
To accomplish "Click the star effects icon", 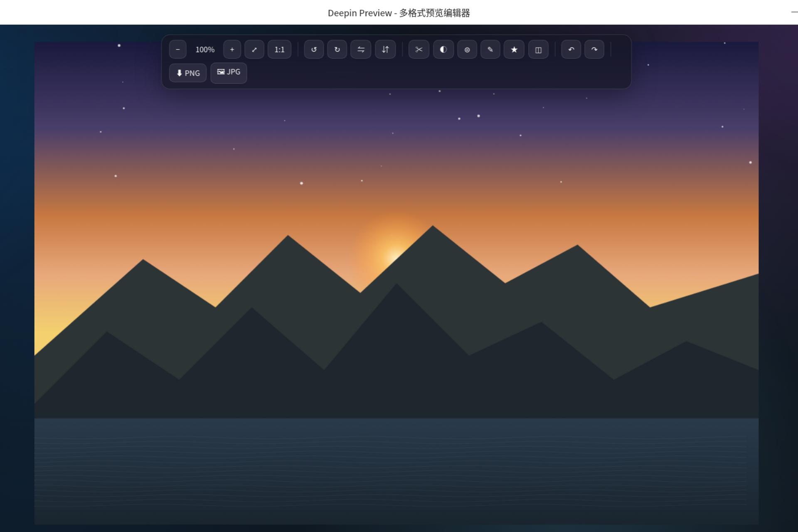I will (514, 49).
